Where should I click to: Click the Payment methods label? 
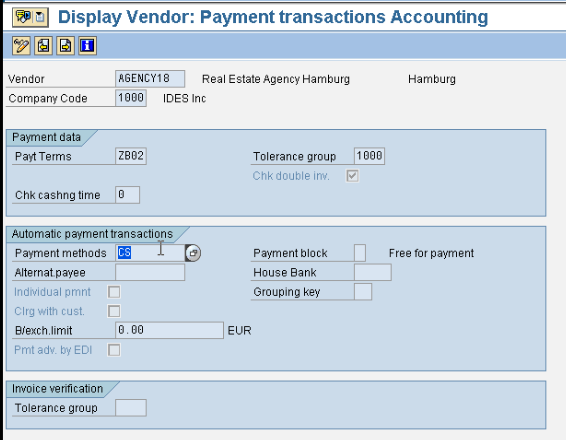tap(61, 253)
